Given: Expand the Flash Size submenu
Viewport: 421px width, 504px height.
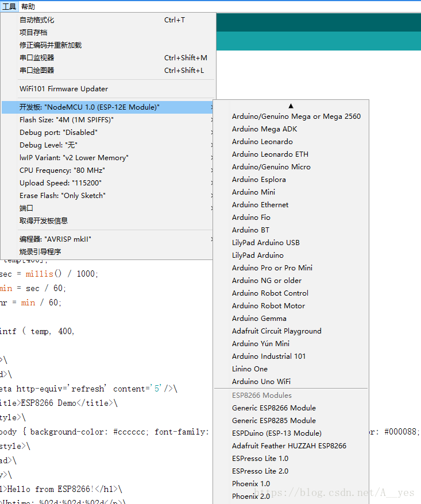Looking at the screenshot, I should point(107,120).
